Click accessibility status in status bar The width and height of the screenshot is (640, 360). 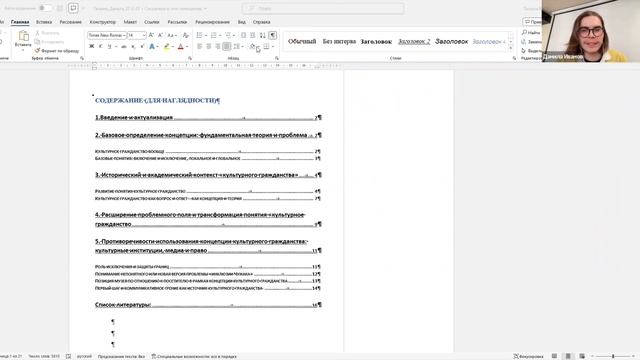[194, 356]
